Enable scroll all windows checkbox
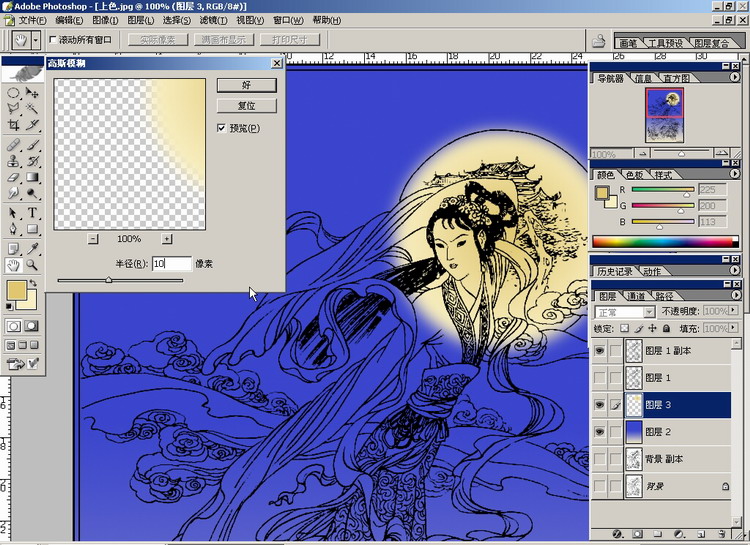 coord(53,40)
